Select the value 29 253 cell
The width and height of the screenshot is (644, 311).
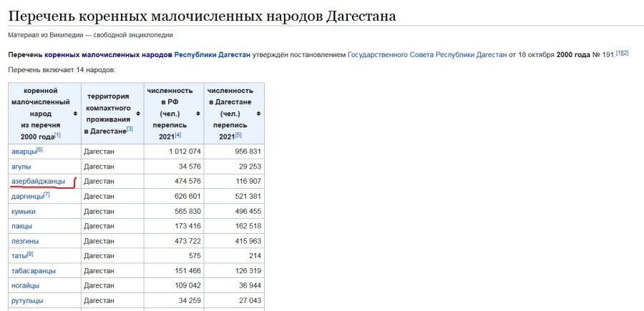click(x=234, y=167)
